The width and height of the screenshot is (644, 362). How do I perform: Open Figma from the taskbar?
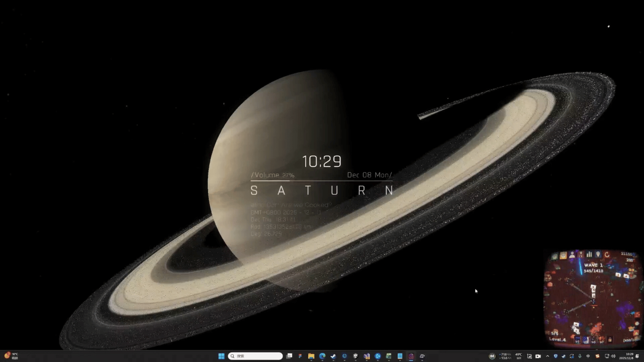pos(300,356)
